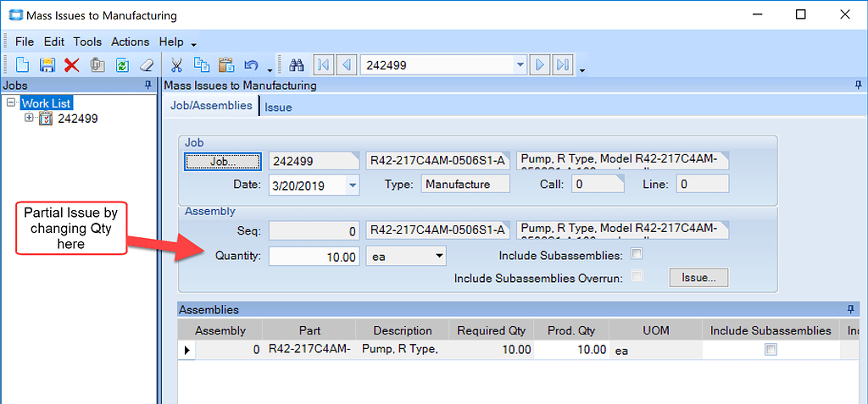Click the Clear eraser toolbar icon
The width and height of the screenshot is (868, 404).
(146, 65)
